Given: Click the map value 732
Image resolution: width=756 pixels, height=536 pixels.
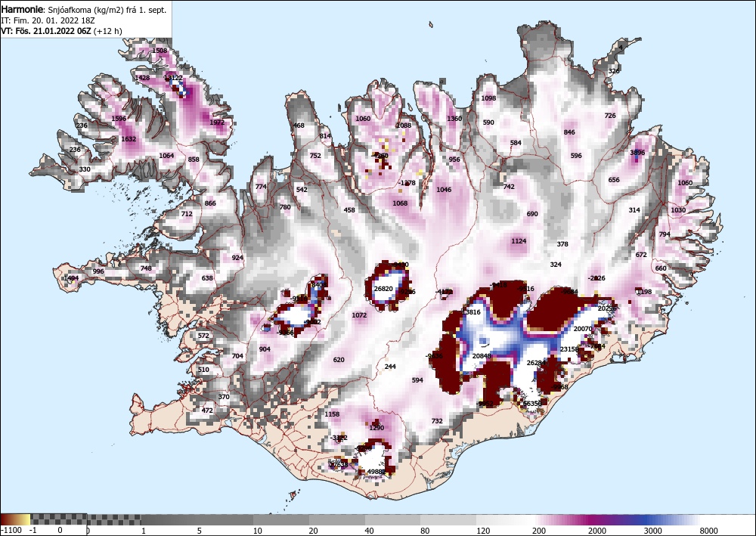Looking at the screenshot, I should pos(437,421).
